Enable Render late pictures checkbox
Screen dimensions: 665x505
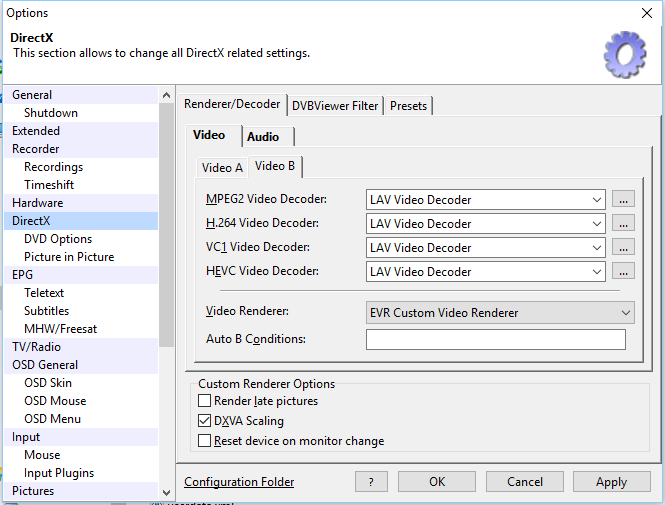tap(205, 401)
